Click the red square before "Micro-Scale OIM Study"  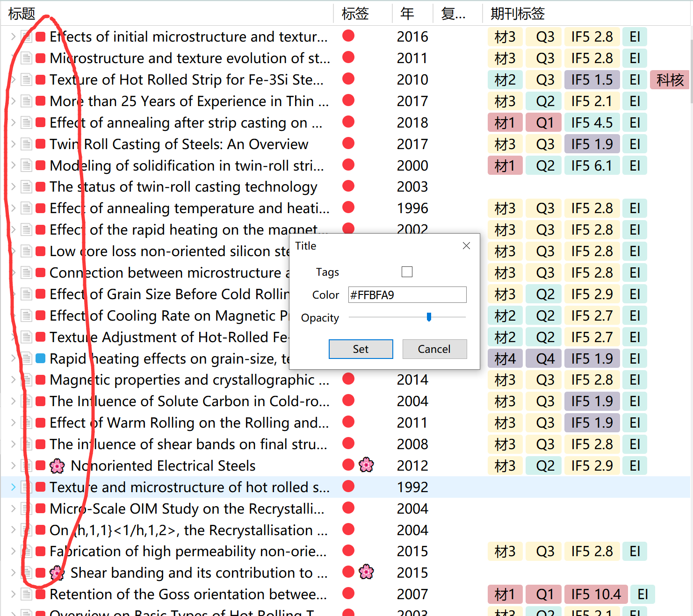pos(41,509)
